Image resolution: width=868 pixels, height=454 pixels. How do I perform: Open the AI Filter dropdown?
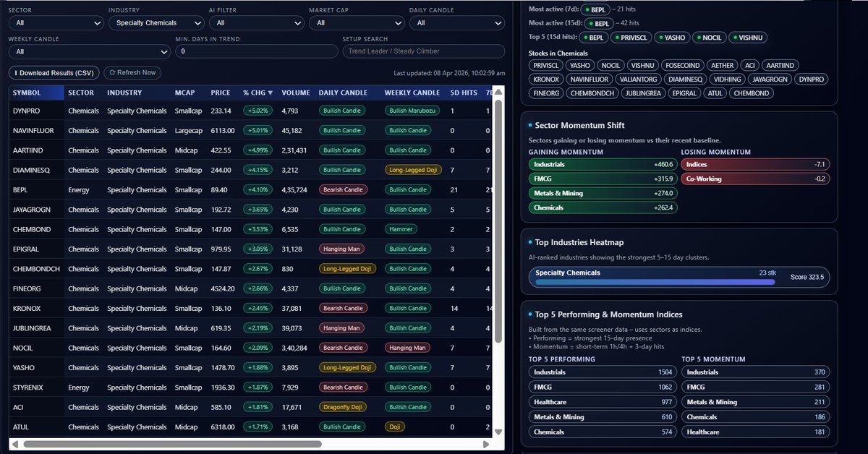pos(256,23)
